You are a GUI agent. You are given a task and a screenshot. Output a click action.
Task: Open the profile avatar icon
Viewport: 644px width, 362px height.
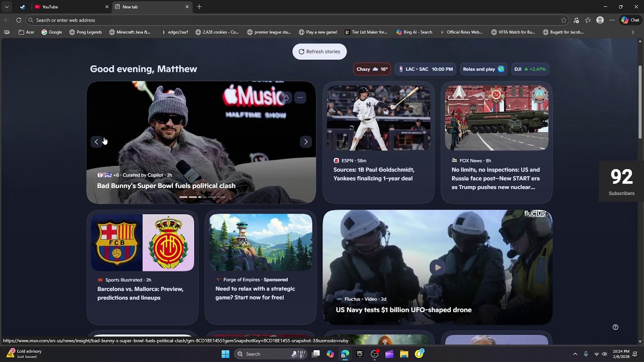point(600,20)
